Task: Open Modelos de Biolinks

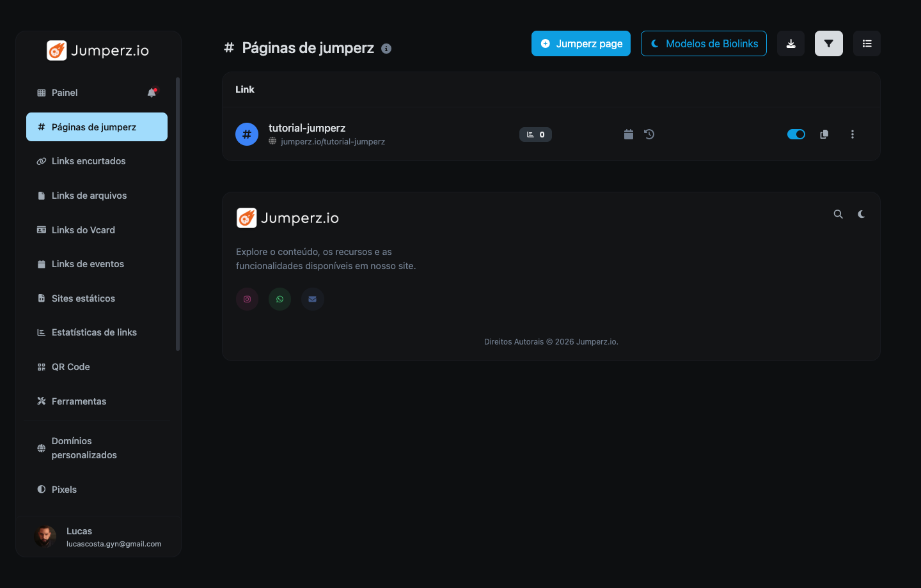Action: click(704, 43)
